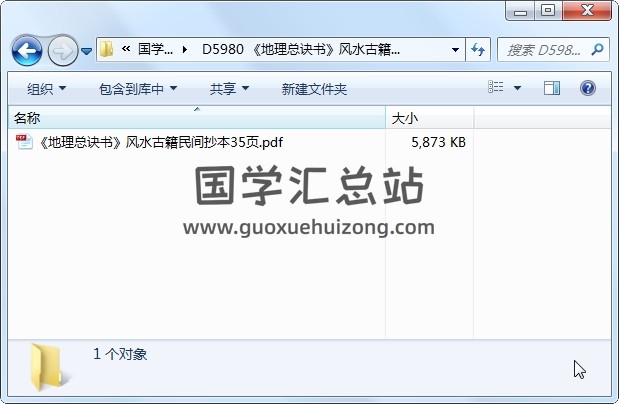
Task: Open Help with the blue question mark
Action: pyautogui.click(x=588, y=88)
